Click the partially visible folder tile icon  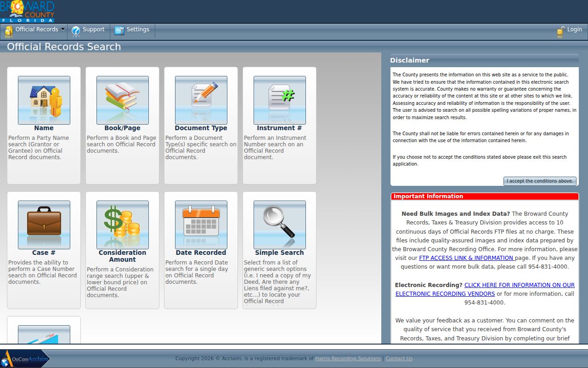[x=44, y=334]
